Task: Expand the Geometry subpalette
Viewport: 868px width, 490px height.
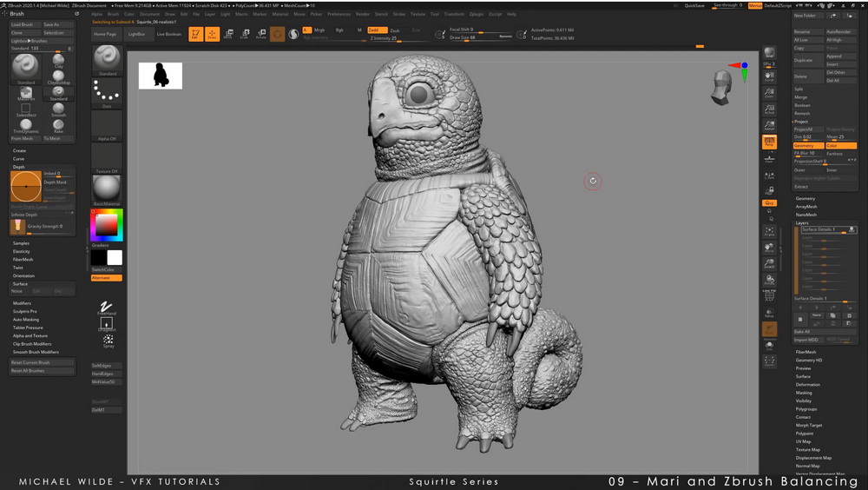Action: coord(805,198)
